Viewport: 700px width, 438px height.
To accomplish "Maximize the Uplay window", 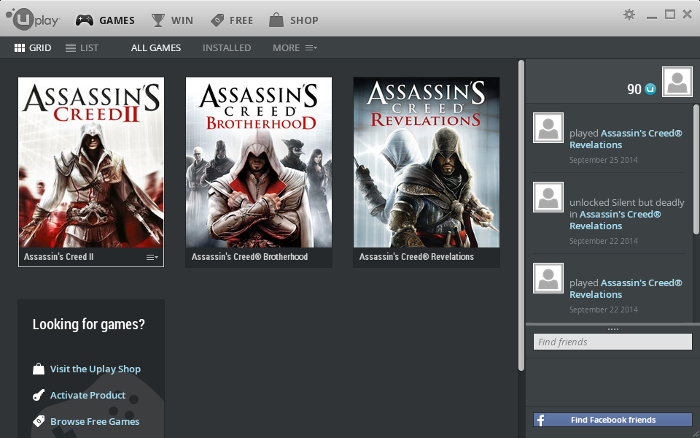I will pyautogui.click(x=670, y=15).
